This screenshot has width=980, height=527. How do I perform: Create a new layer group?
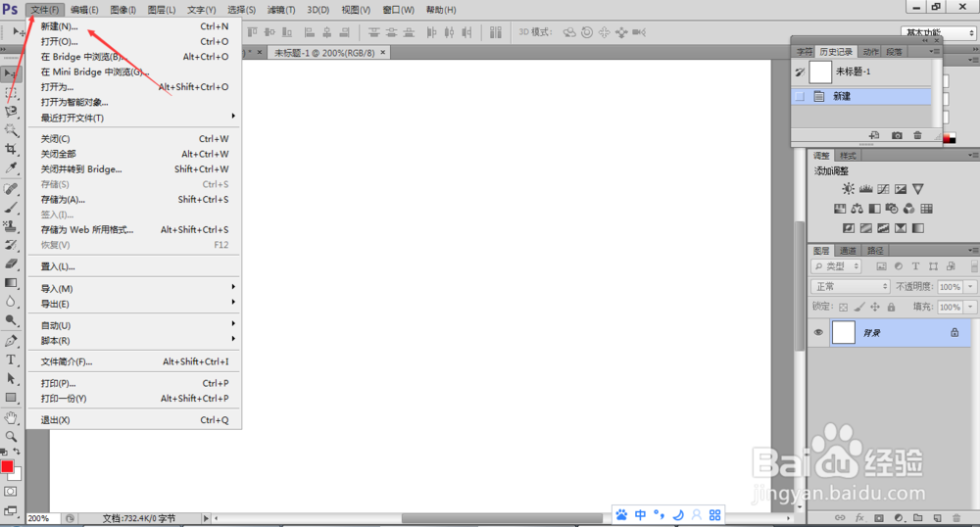[x=917, y=517]
